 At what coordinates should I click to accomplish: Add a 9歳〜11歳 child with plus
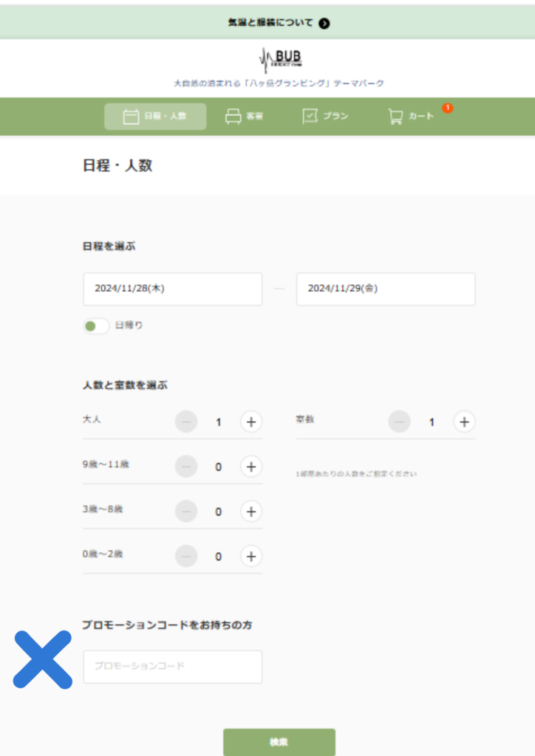coord(251,467)
